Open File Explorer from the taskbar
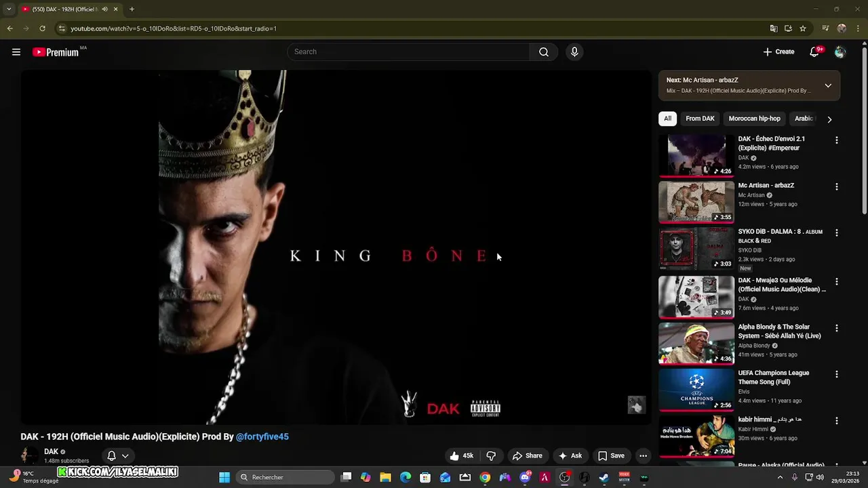This screenshot has height=488, width=868. (385, 477)
